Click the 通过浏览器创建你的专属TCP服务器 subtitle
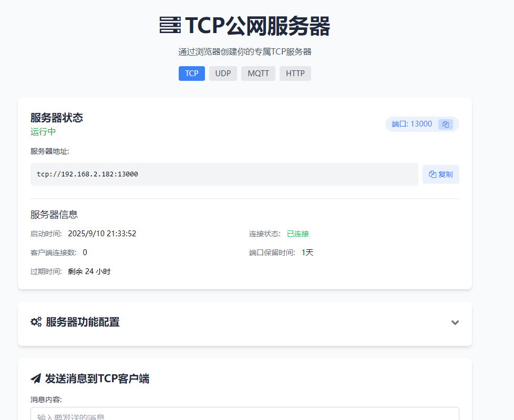Viewport: 514px width, 420px height. click(245, 52)
